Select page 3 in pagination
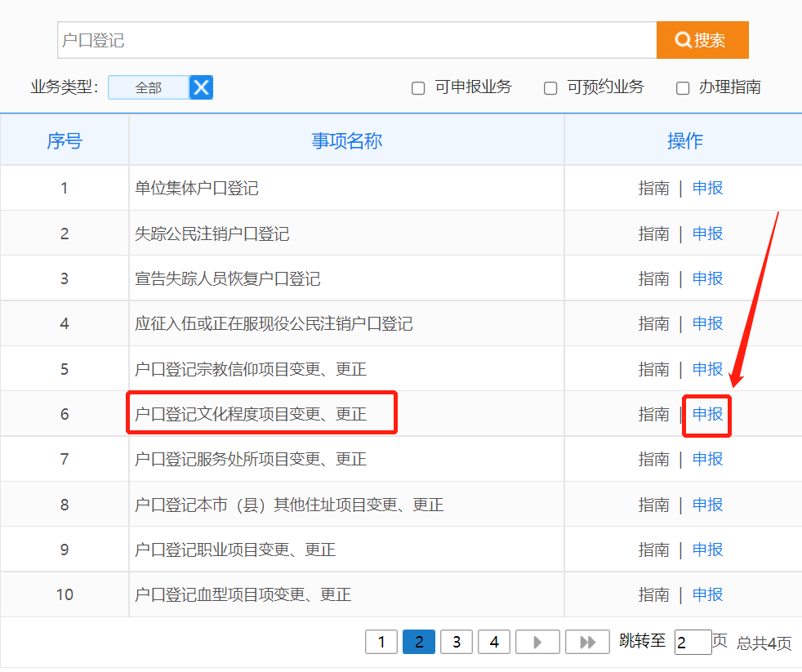The height and width of the screenshot is (672, 802). (457, 643)
